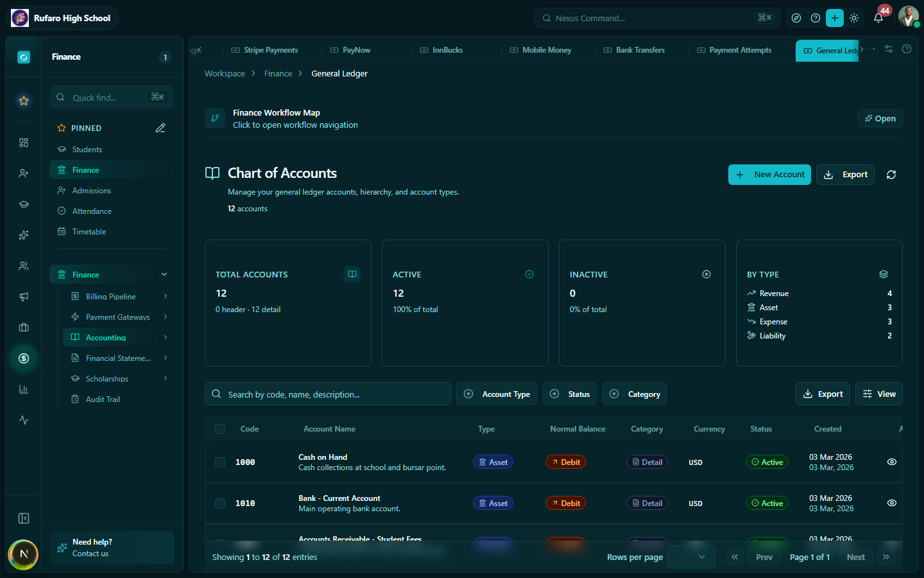
Task: Click New Account button
Action: [x=769, y=175]
